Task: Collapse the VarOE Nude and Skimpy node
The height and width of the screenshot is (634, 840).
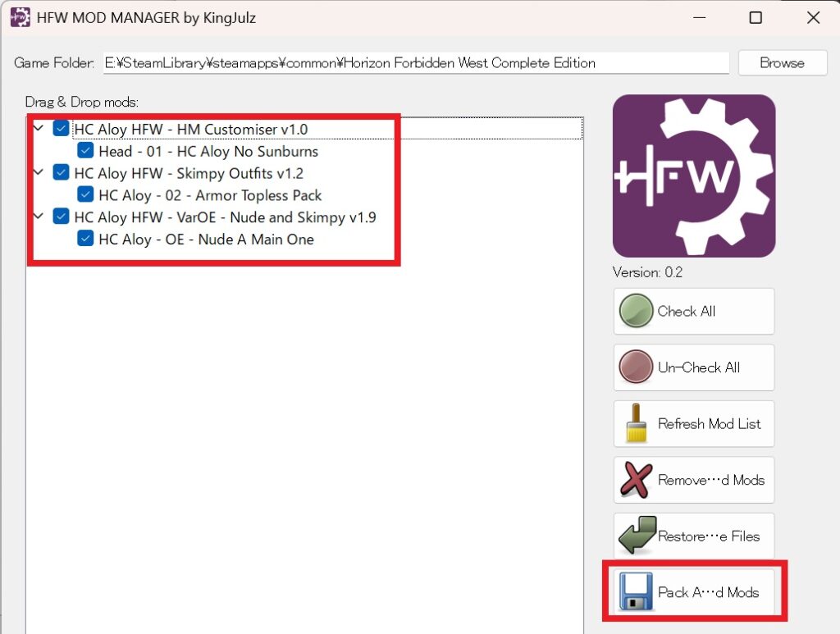Action: click(39, 217)
